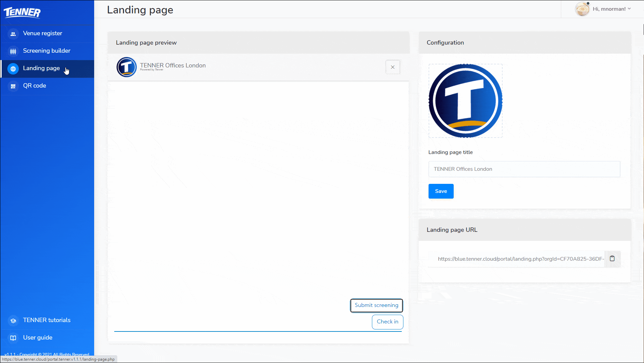Click the Submit screening button
Screen dimensions: 644x363
pyautogui.click(x=376, y=305)
